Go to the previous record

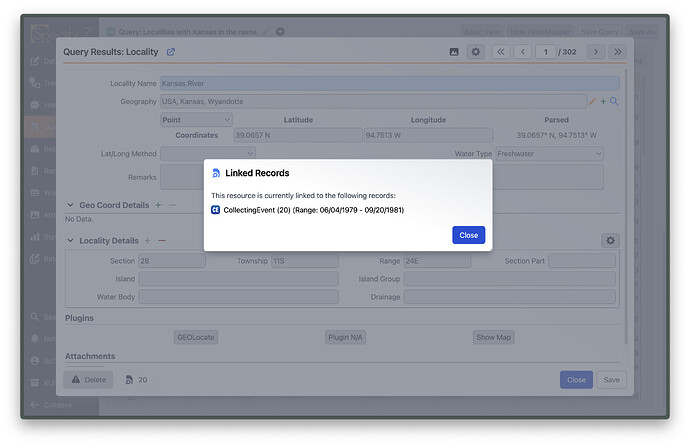[522, 51]
